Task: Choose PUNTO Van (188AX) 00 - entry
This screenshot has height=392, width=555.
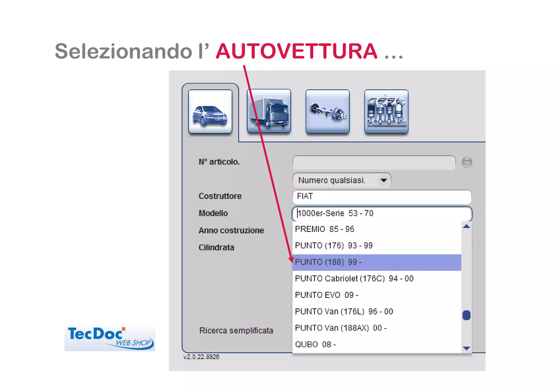Action: (377, 328)
